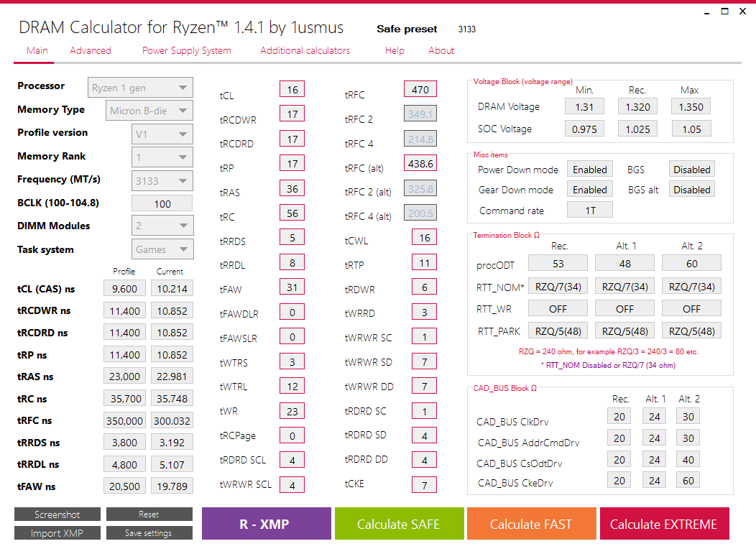Expand the Memory Type dropdown (Micron B-die)

[x=149, y=111]
